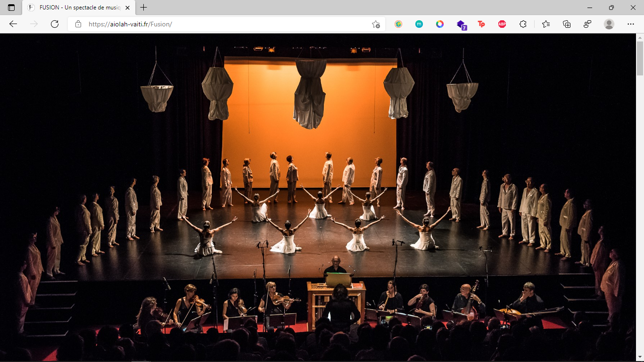Click the teal 'm' extension icon

pos(419,24)
